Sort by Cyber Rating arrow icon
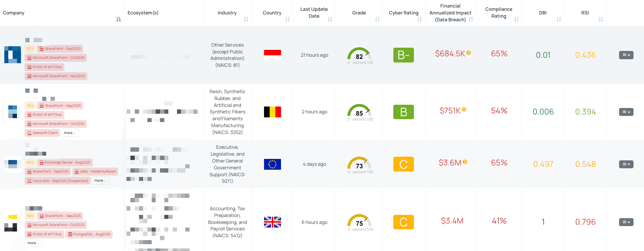This screenshot has width=644, height=251. coord(419,19)
